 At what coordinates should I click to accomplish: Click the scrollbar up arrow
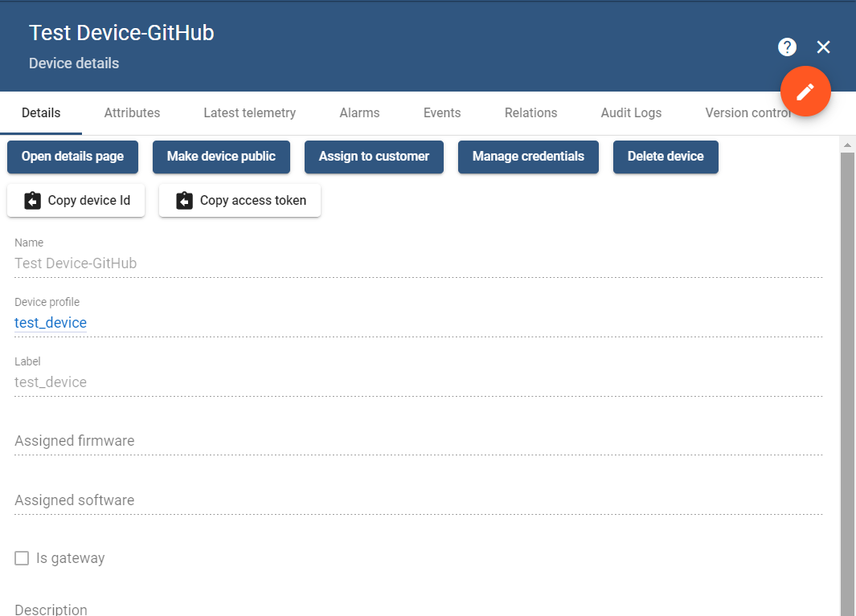coord(847,145)
